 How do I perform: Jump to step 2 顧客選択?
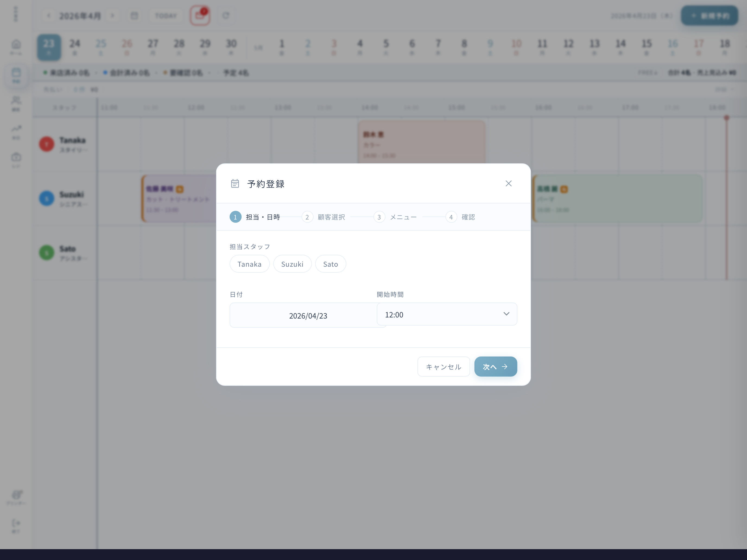[x=324, y=217]
